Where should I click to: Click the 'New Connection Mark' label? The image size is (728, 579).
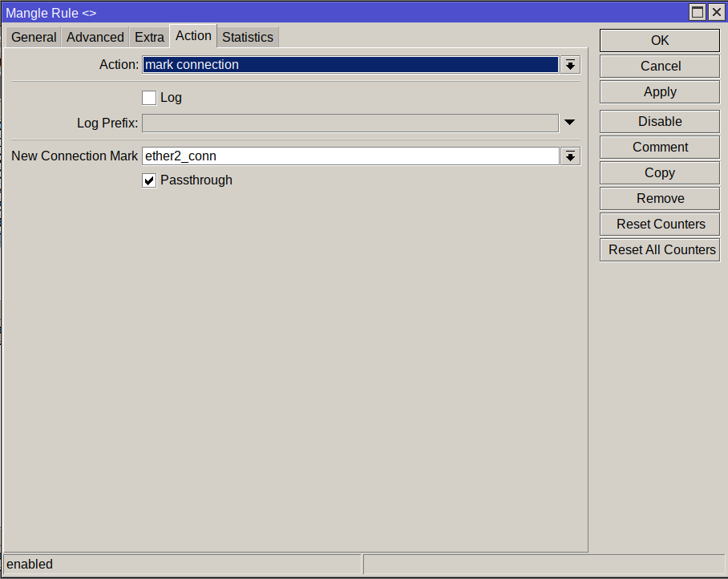[75, 156]
